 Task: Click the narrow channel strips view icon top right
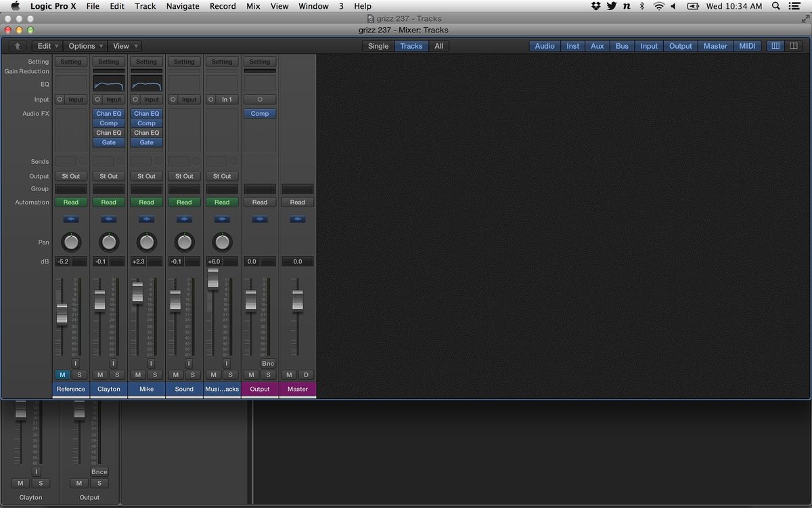click(775, 45)
